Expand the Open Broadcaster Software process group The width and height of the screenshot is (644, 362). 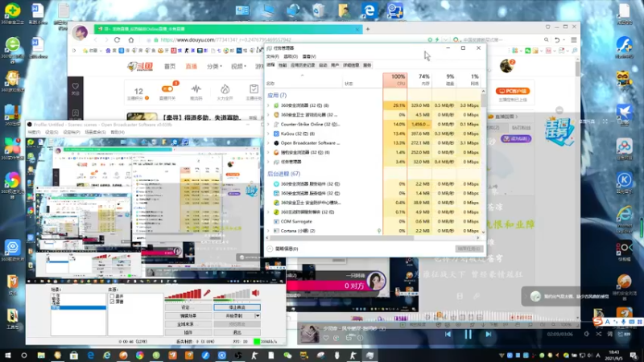point(269,143)
